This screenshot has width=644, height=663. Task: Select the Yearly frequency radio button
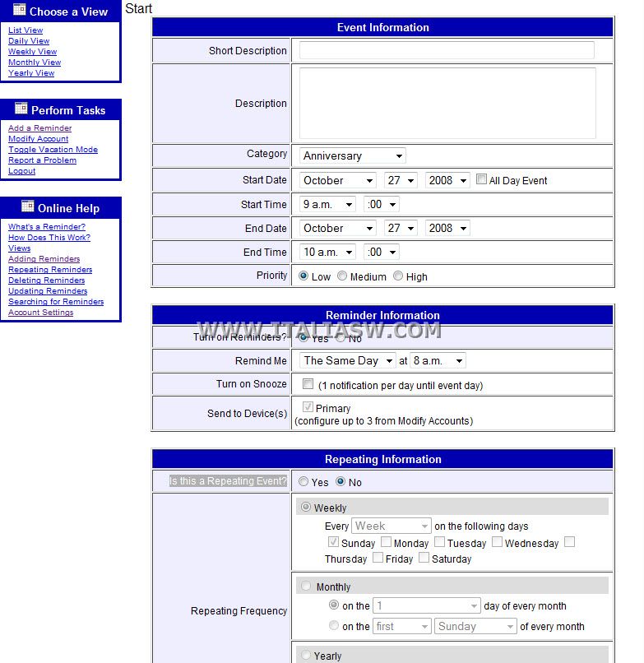[306, 655]
